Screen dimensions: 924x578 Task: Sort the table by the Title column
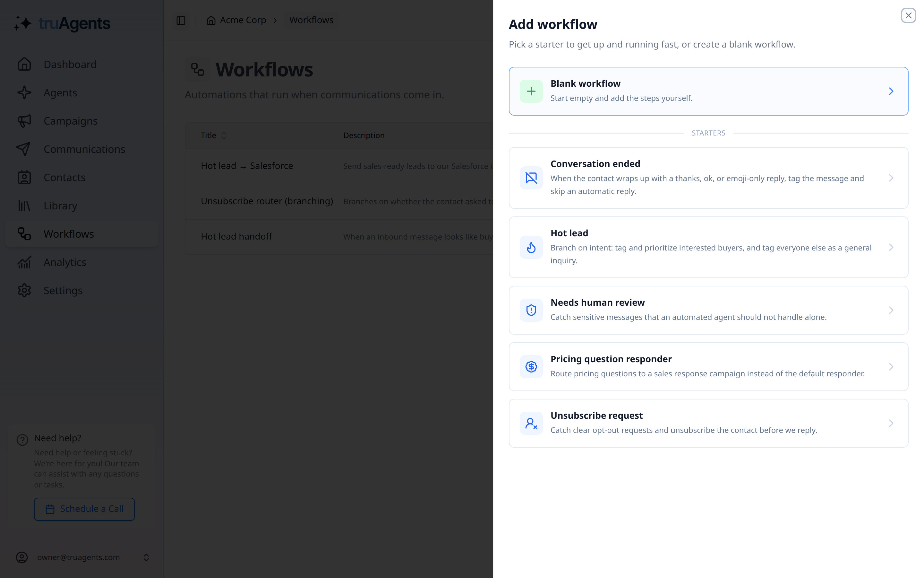coord(214,135)
